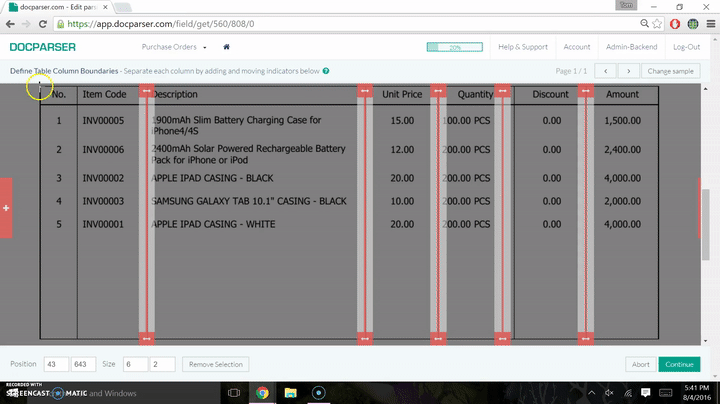Click top column handle before Description
720x404 pixels.
click(x=147, y=91)
